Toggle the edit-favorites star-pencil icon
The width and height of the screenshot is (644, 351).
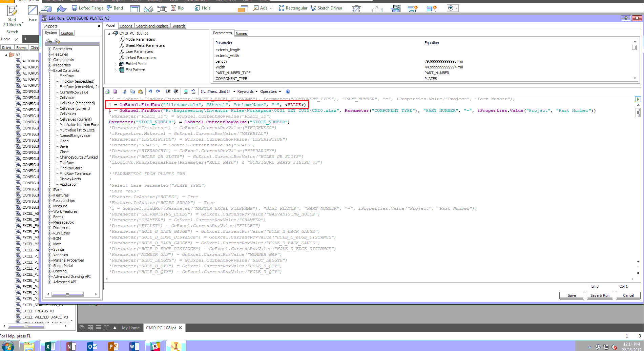(57, 41)
